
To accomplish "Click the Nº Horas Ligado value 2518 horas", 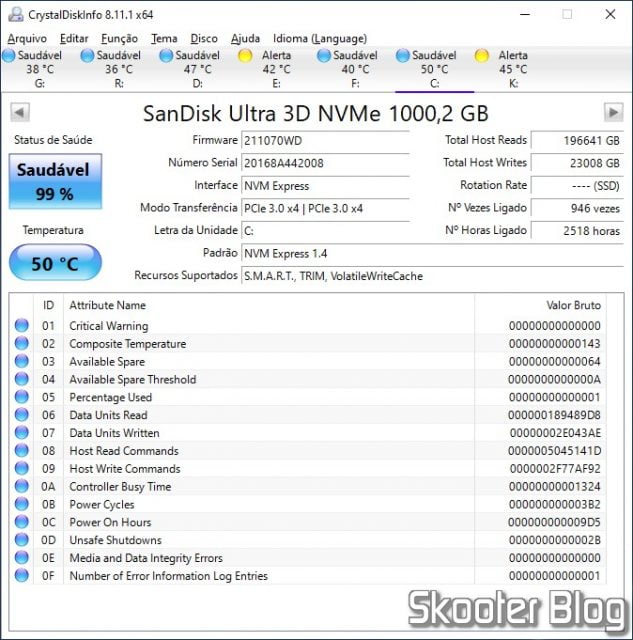I will click(x=577, y=231).
